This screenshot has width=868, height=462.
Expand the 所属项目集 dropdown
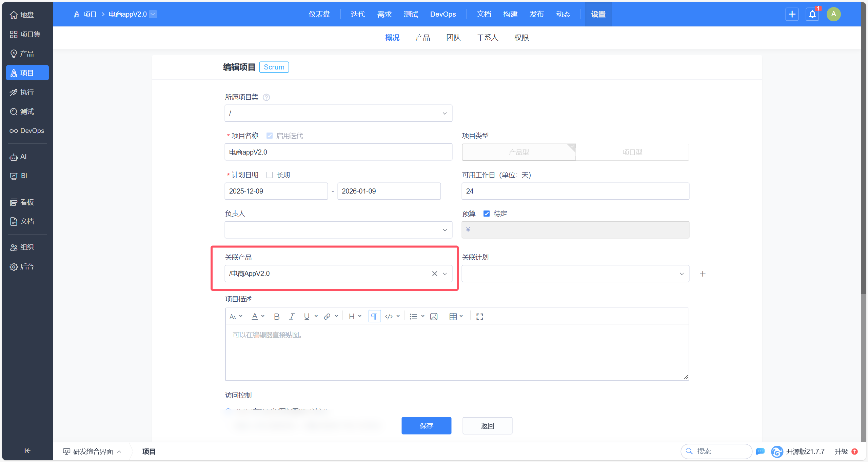click(x=338, y=113)
